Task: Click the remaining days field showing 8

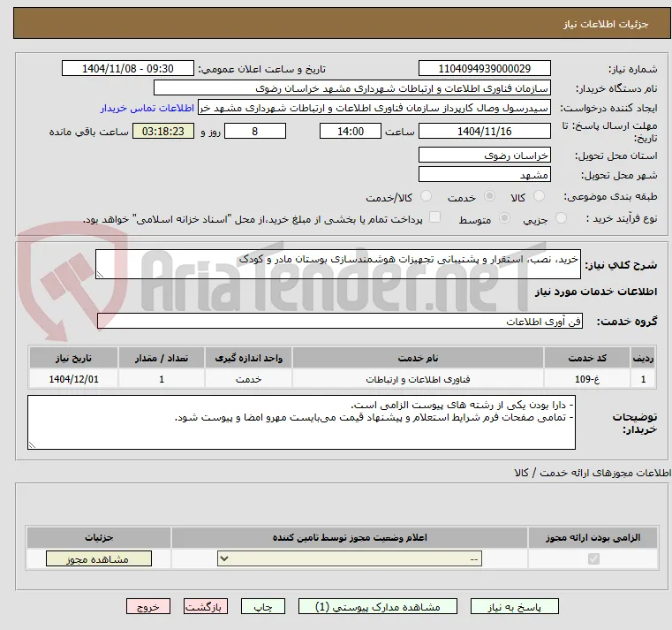Action: (x=255, y=132)
